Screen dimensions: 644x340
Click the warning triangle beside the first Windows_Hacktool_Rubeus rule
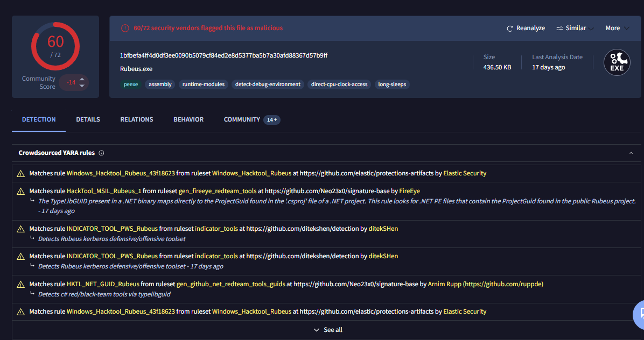coord(20,173)
